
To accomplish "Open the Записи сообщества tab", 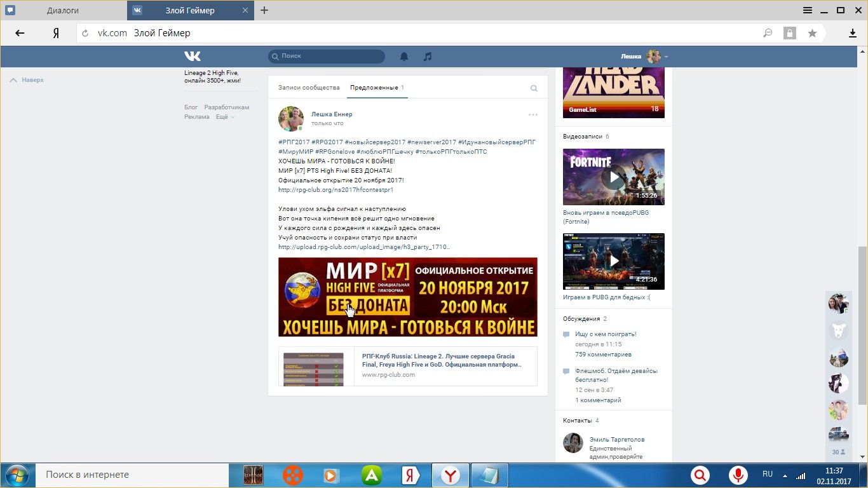I will [309, 88].
